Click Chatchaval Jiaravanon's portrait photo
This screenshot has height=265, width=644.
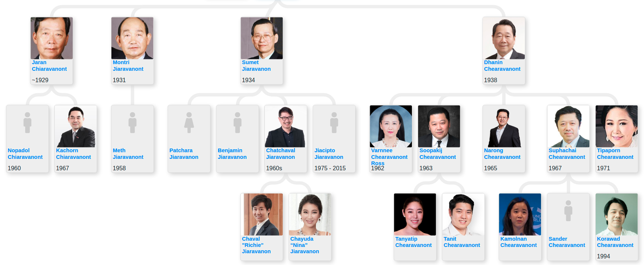click(286, 126)
